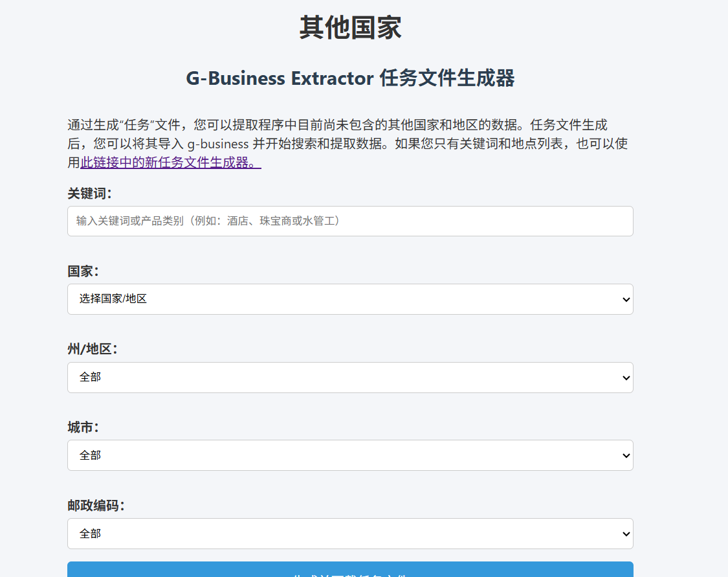The height and width of the screenshot is (577, 728).
Task: Expand the 选择国家/地区 selector chevron
Action: click(x=625, y=299)
